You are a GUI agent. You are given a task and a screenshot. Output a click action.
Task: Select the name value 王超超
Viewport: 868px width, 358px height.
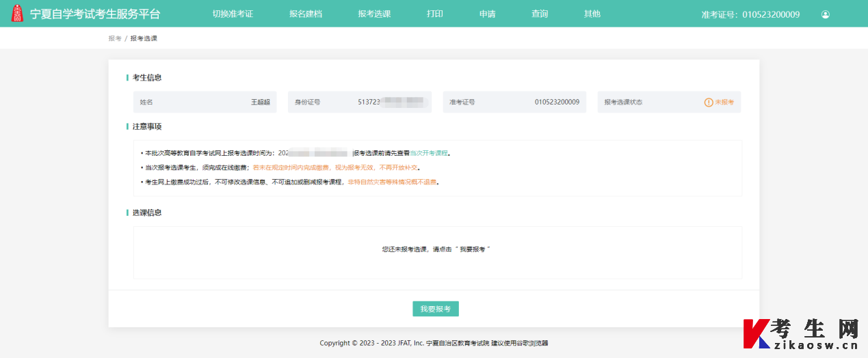pos(261,102)
